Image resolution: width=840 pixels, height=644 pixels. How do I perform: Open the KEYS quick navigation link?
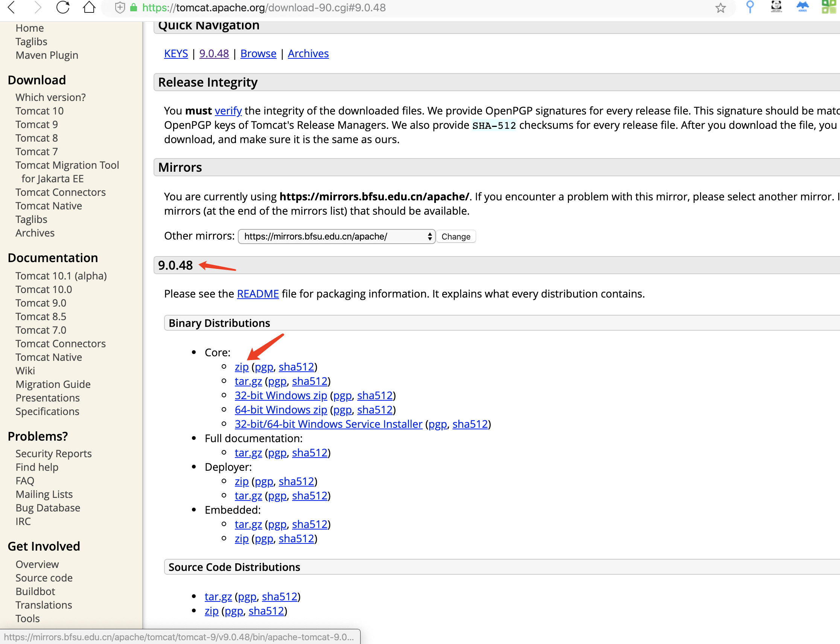click(x=176, y=53)
